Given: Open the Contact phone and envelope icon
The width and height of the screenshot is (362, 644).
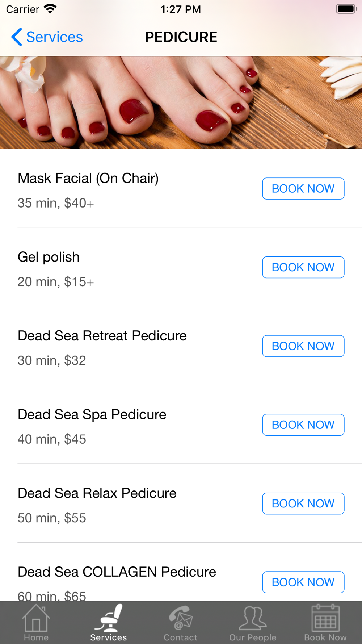Looking at the screenshot, I should pyautogui.click(x=181, y=618).
